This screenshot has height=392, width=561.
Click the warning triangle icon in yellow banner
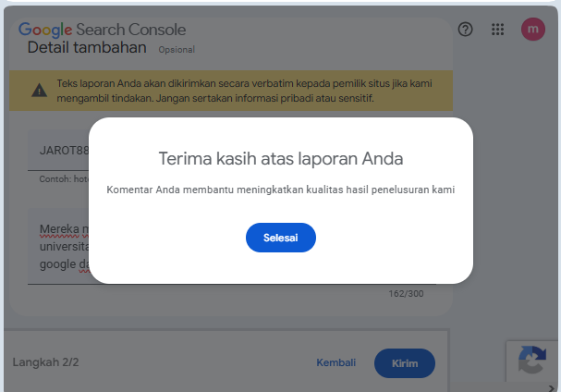(38, 91)
